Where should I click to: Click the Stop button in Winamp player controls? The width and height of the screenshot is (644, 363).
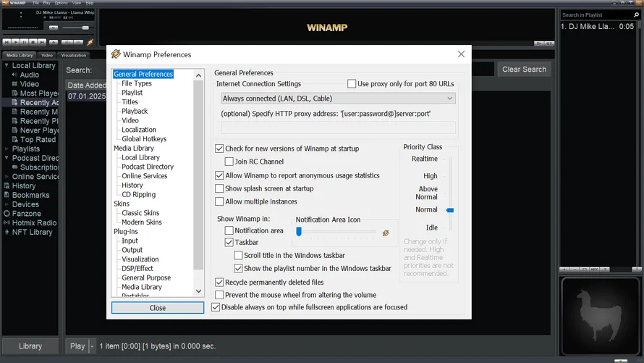33,42
